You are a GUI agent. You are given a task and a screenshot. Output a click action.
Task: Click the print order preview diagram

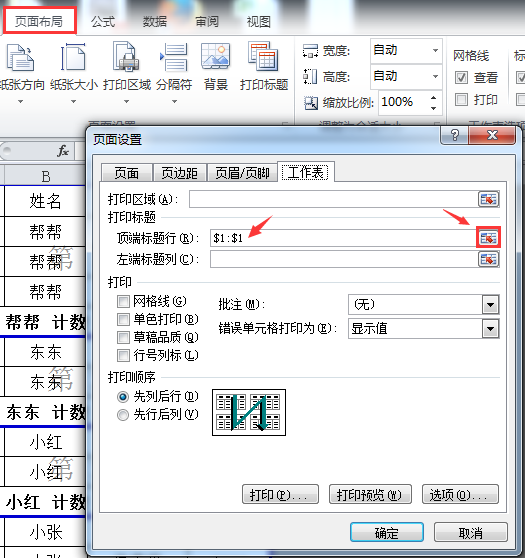coord(249,412)
